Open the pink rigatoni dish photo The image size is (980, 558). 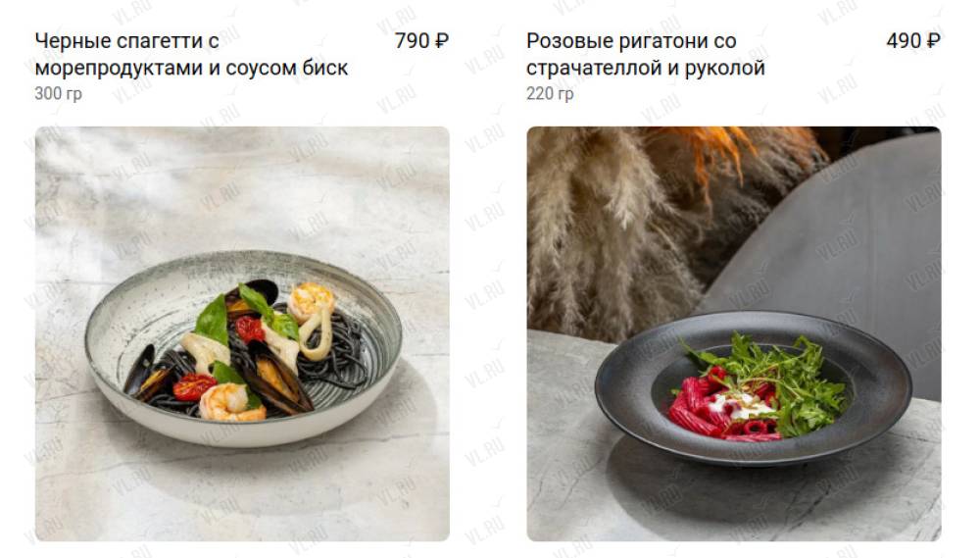[734, 333]
